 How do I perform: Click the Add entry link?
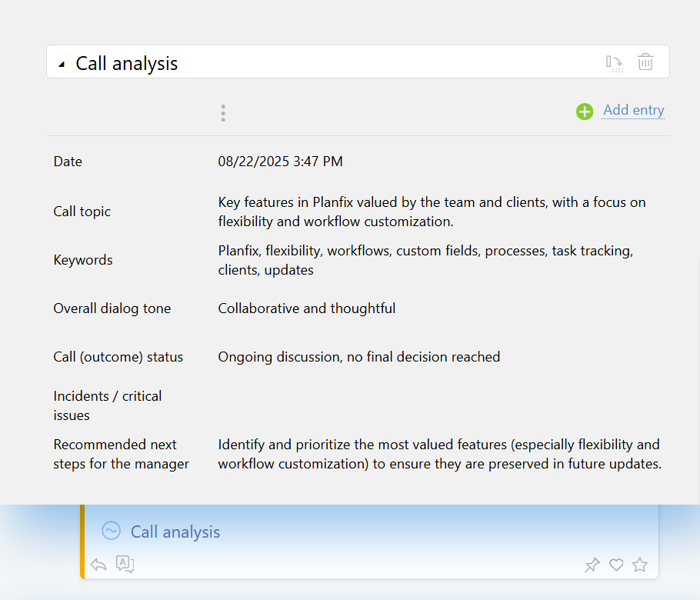[x=634, y=110]
